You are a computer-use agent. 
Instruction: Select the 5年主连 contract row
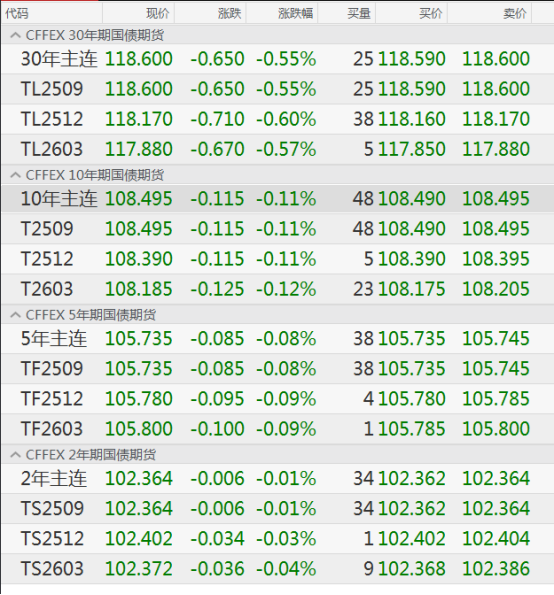pyautogui.click(x=277, y=338)
